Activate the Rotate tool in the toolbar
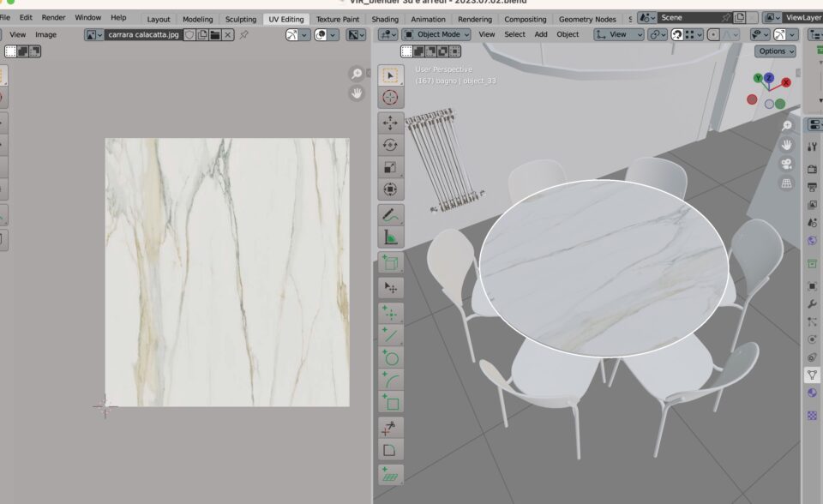The height and width of the screenshot is (504, 823). (x=390, y=145)
